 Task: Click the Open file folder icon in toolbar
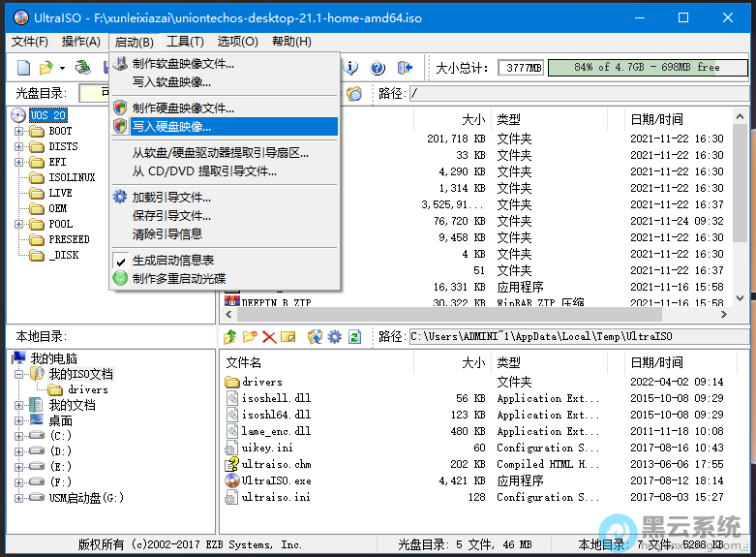[45, 68]
